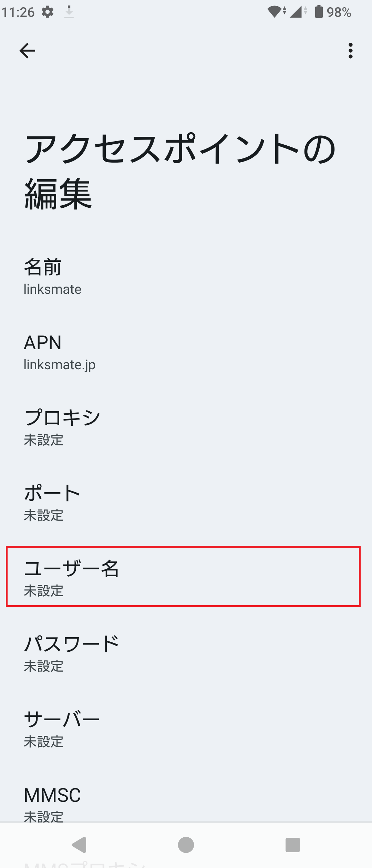Click the 98% battery percentage text
Image resolution: width=372 pixels, height=868 pixels.
(x=339, y=11)
